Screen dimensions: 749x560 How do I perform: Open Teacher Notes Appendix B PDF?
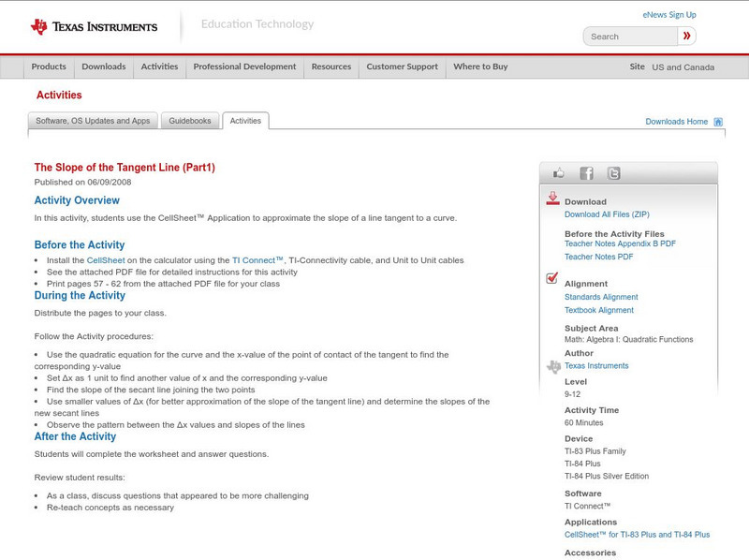(620, 243)
